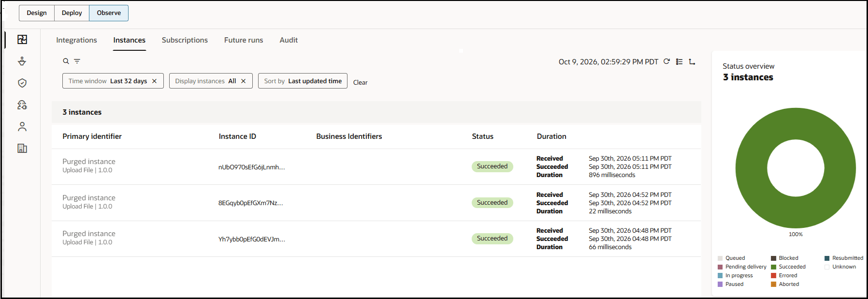Refresh the instances list
The width and height of the screenshot is (868, 299).
666,61
